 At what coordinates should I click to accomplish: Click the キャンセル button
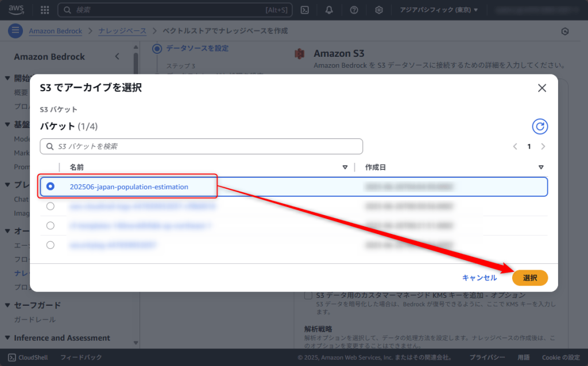tap(479, 278)
